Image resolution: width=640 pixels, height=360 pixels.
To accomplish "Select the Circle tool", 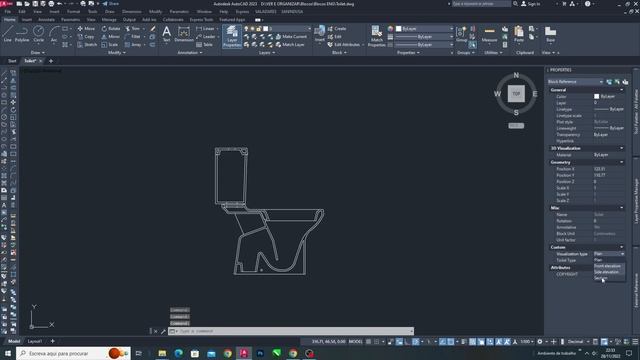I will [x=38, y=34].
